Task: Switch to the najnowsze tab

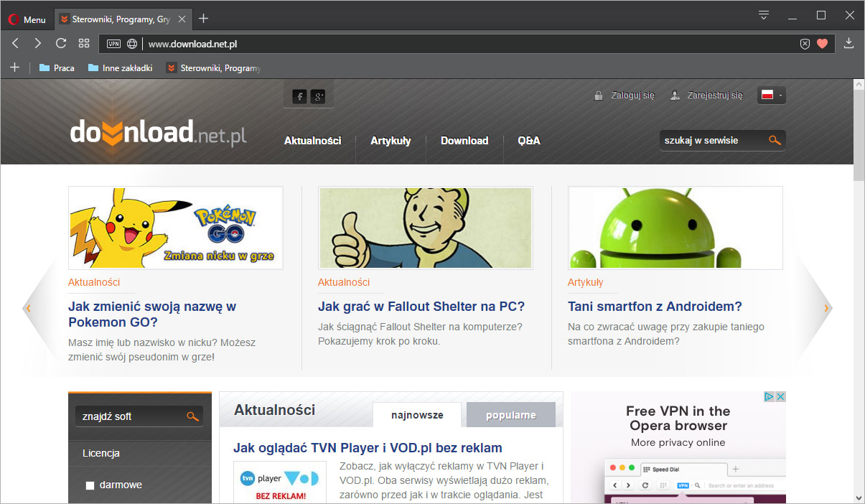Action: [x=417, y=415]
